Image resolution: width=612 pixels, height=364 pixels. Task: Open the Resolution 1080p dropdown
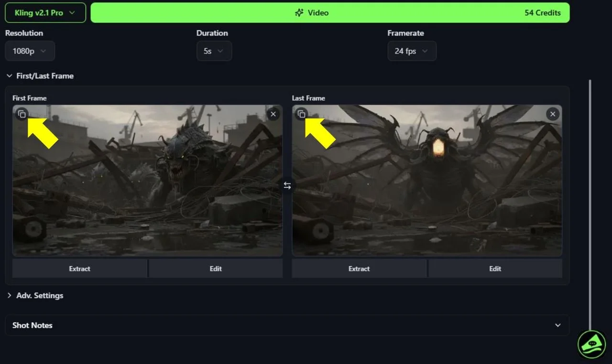pos(30,51)
